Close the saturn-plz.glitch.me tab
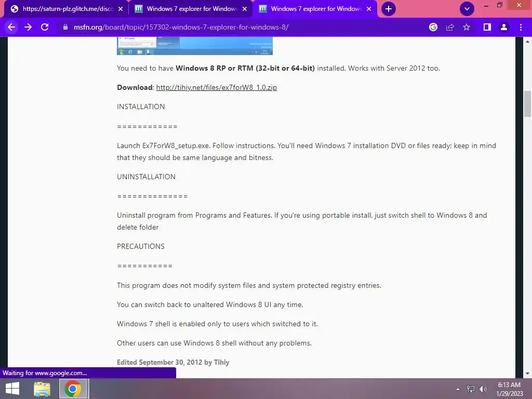This screenshot has width=532, height=399. coord(121,9)
